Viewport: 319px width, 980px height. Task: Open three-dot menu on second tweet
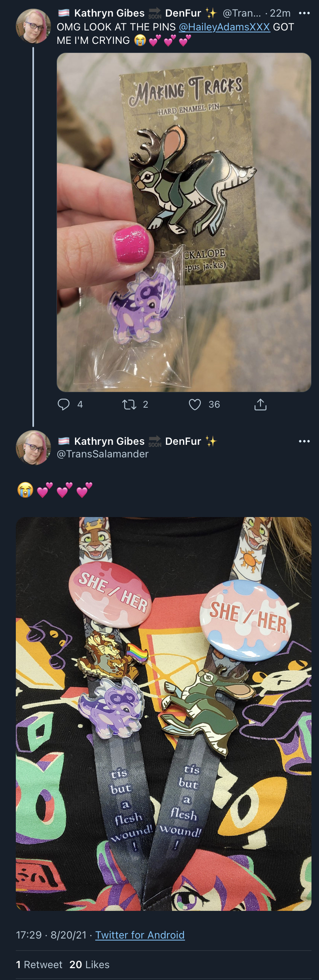point(304,441)
